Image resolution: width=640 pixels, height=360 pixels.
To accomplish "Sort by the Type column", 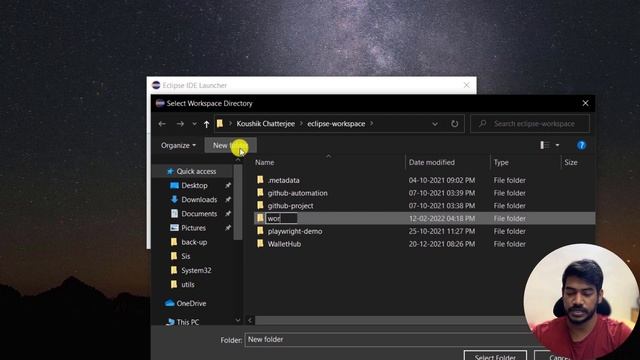I will (501, 162).
